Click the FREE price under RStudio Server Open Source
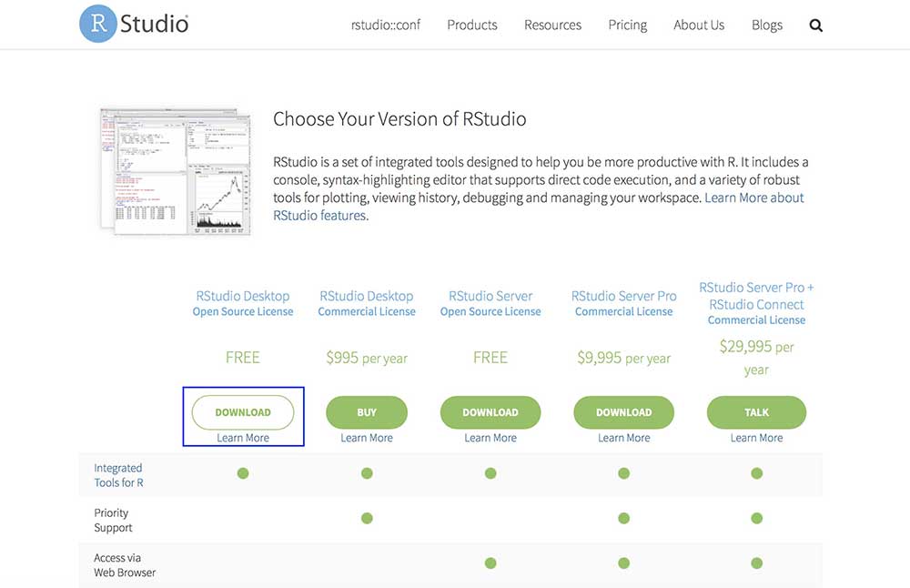The image size is (910, 588). 490,357
